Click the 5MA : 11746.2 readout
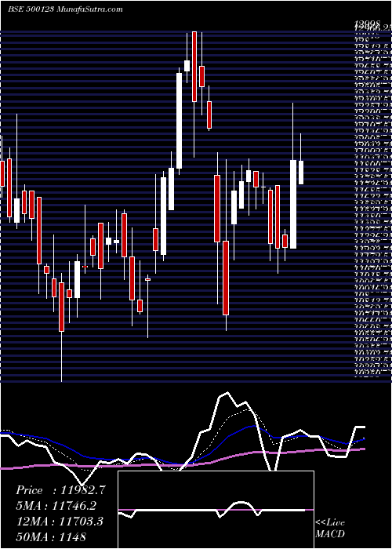The height and width of the screenshot is (549, 392). tap(56, 506)
